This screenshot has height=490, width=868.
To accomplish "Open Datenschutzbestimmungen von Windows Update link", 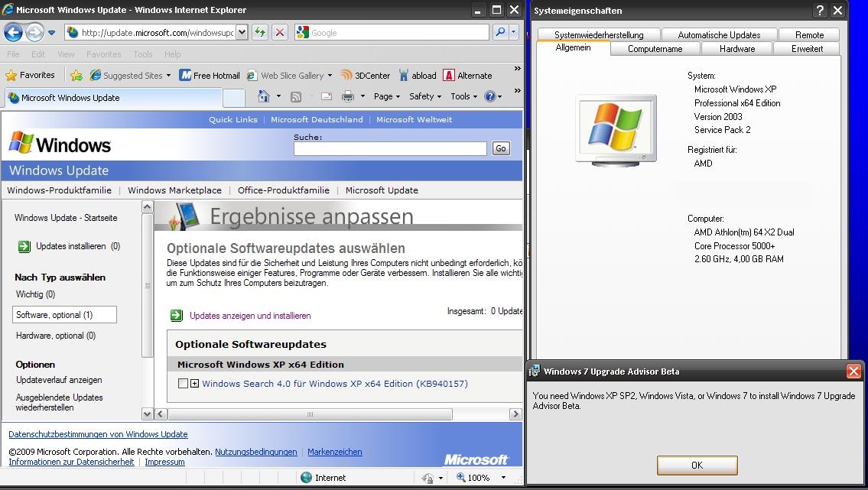I will click(x=98, y=434).
